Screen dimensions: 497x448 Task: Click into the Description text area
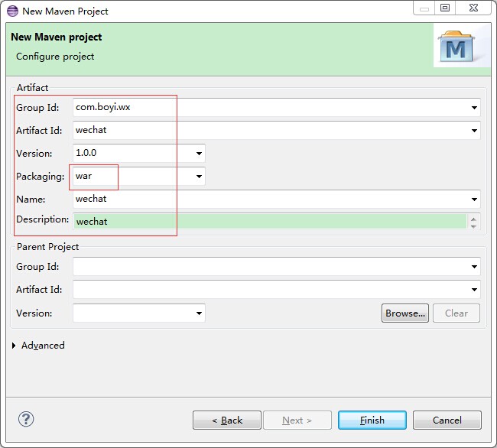pos(270,221)
